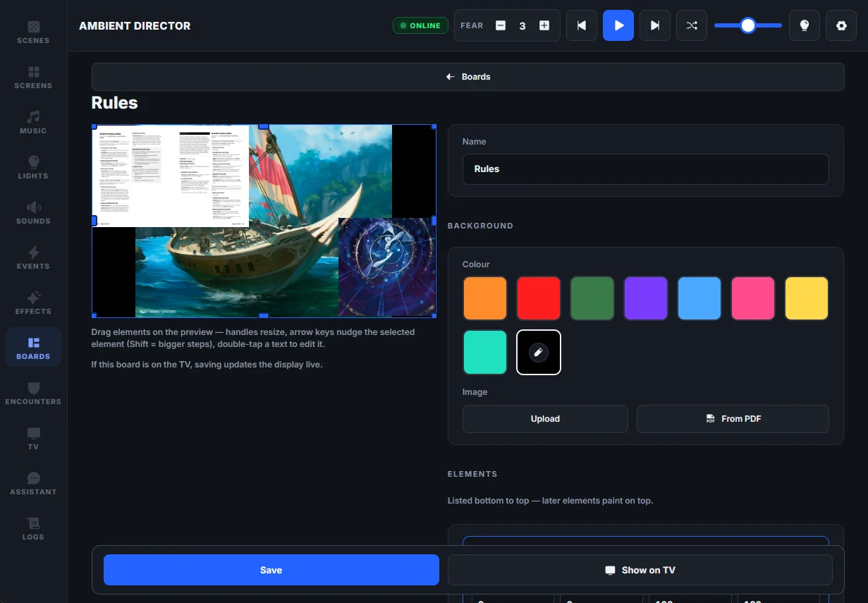Go to Events in sidebar
The image size is (868, 603).
(33, 258)
